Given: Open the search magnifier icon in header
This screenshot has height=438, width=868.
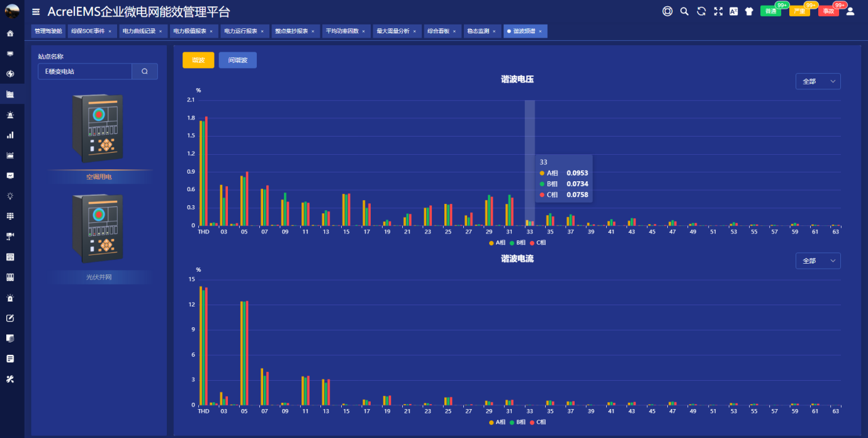Looking at the screenshot, I should coord(684,11).
